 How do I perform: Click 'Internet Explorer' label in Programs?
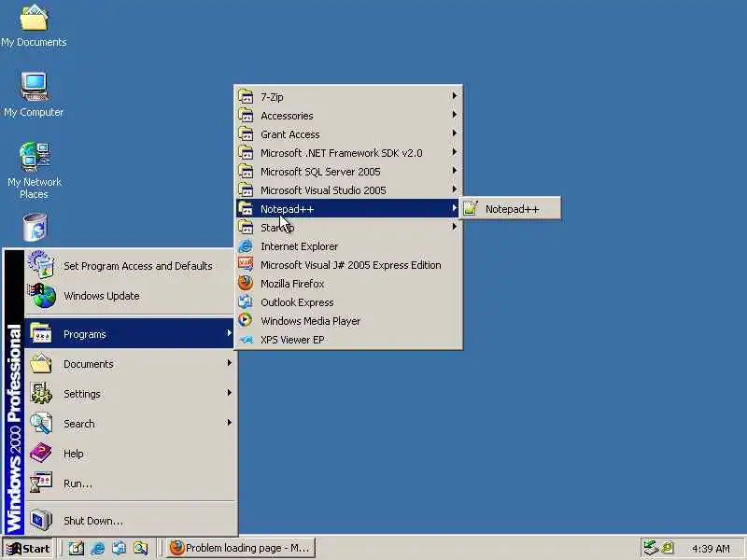299,246
